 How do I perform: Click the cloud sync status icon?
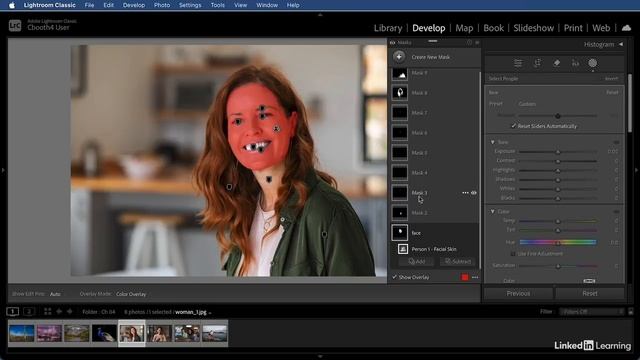pyautogui.click(x=626, y=28)
